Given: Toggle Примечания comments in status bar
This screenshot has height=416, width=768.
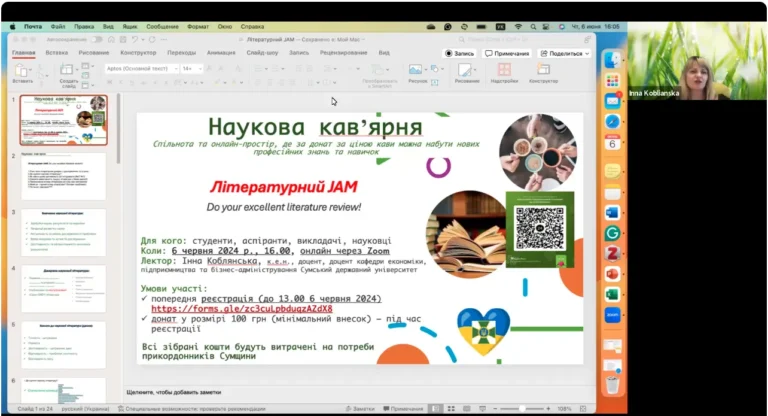Looking at the screenshot, I should point(403,408).
